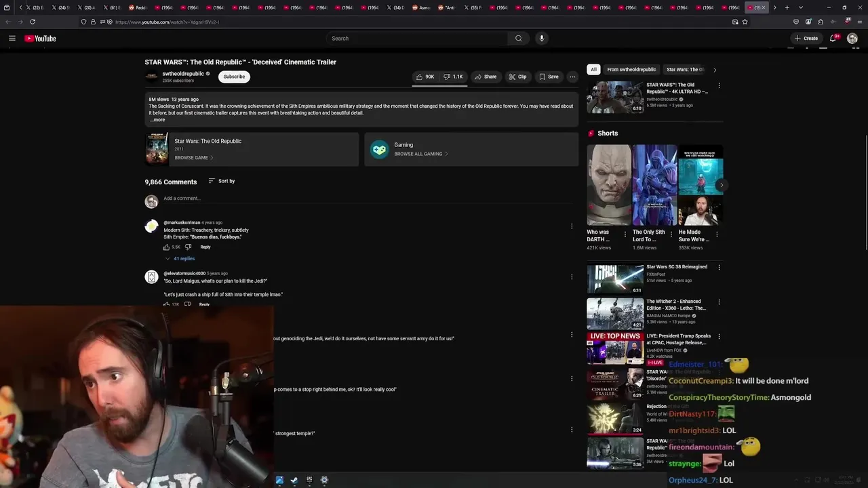Open menu for 4K ULTRA HD video
This screenshot has height=488, width=868.
point(719,85)
